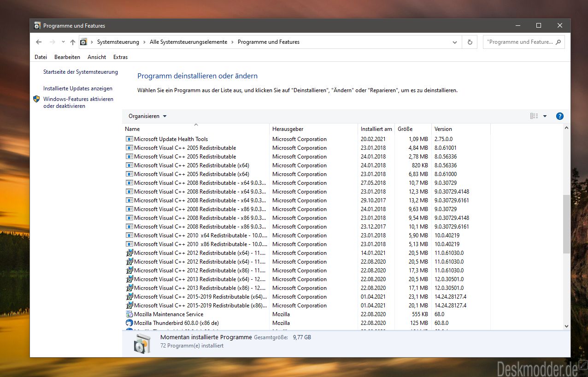
Task: Click icon of Visual C++ 2012 (x64) dated 14.01.2021
Action: 129,253
